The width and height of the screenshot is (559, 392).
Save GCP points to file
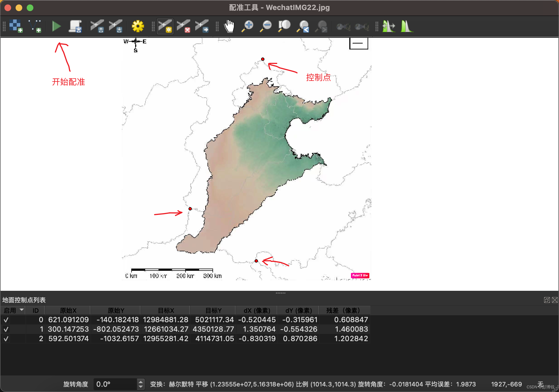pyautogui.click(x=115, y=26)
